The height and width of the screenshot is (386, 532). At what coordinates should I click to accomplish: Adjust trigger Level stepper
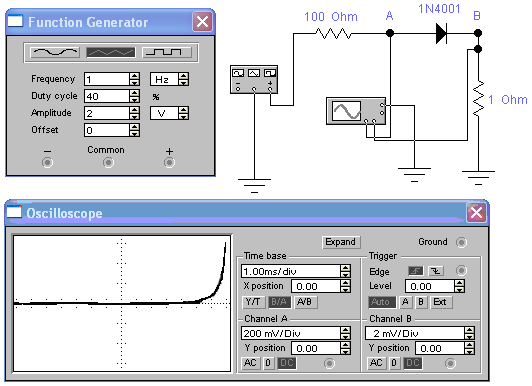(x=459, y=286)
